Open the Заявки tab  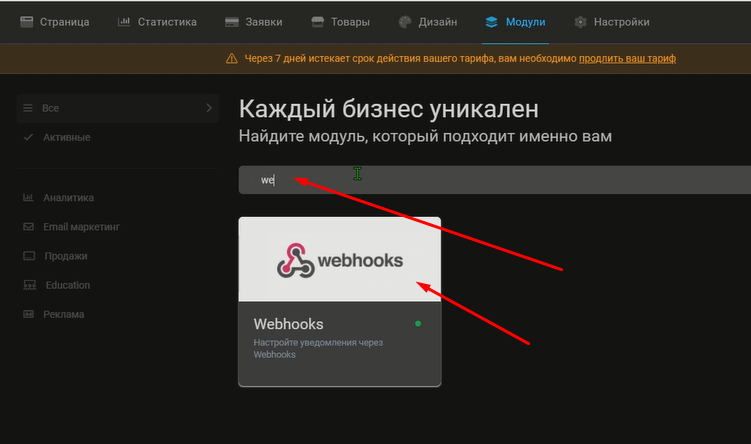(x=257, y=22)
